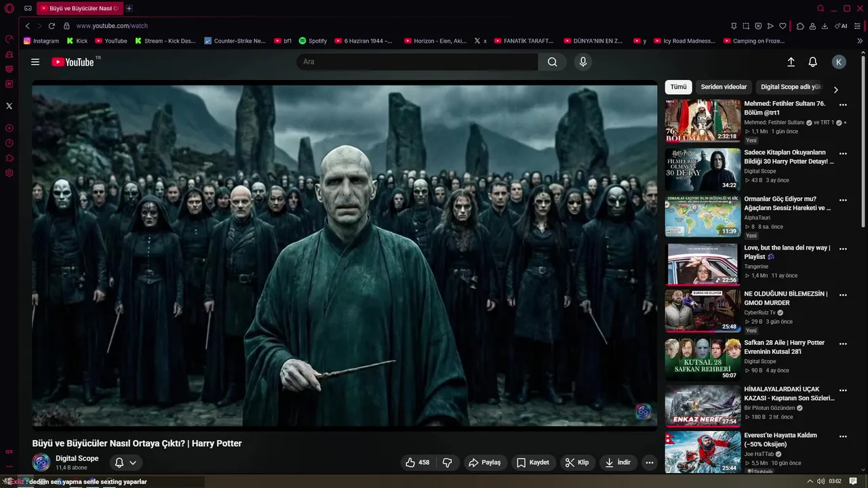
Task: Share the video with Paylaş
Action: point(484,462)
